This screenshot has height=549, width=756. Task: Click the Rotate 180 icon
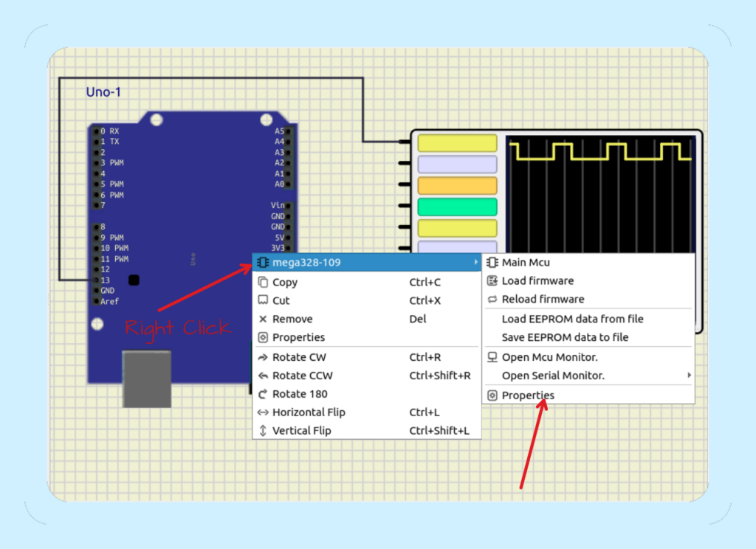coord(263,394)
